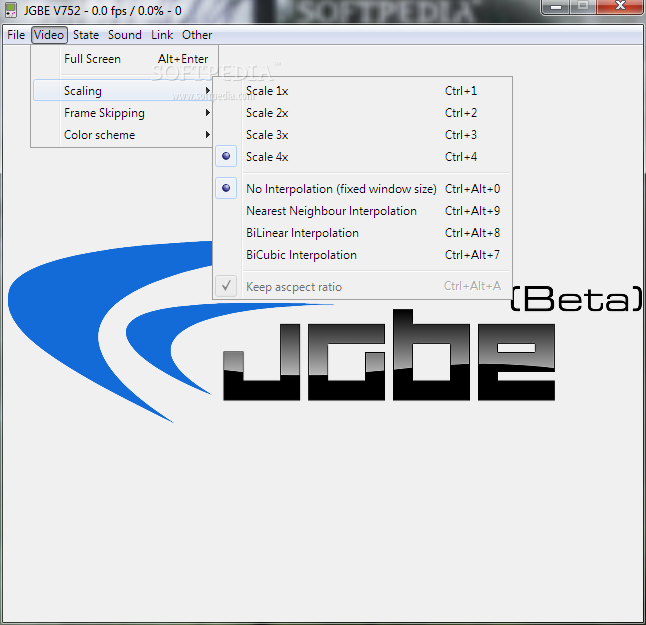Viewport: 646px width, 625px height.
Task: Open the State menu
Action: coord(86,35)
